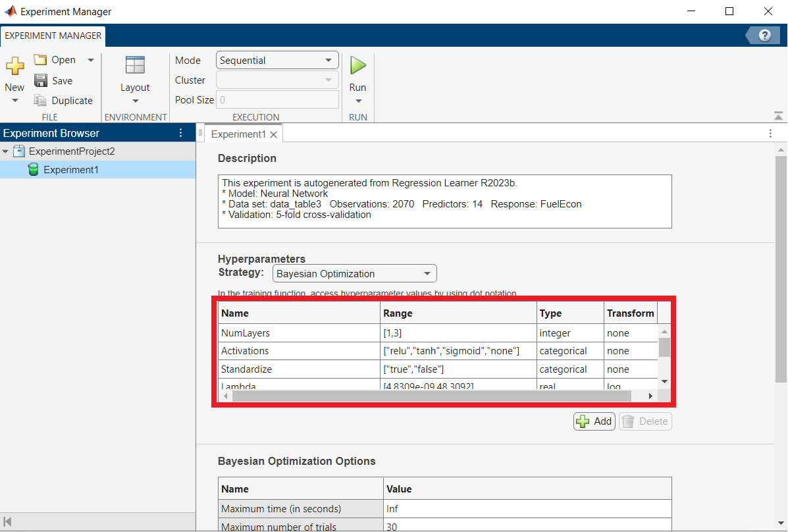Run the experiment with the green arrow
The width and height of the screenshot is (788, 532).
(x=357, y=66)
